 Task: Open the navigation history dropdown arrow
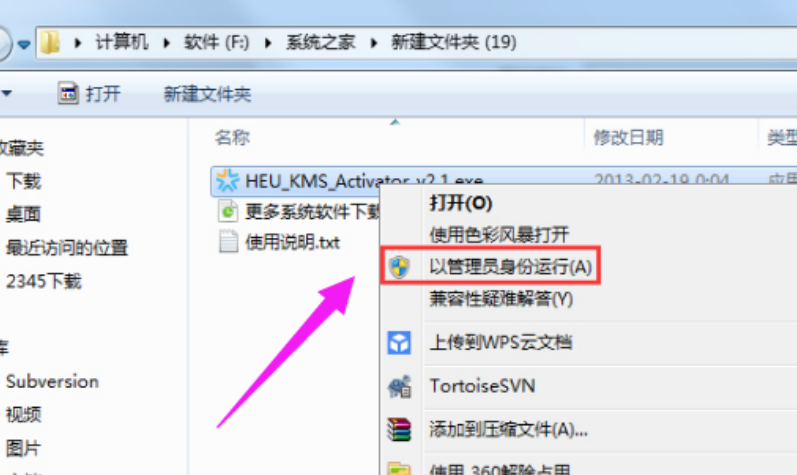coord(23,45)
